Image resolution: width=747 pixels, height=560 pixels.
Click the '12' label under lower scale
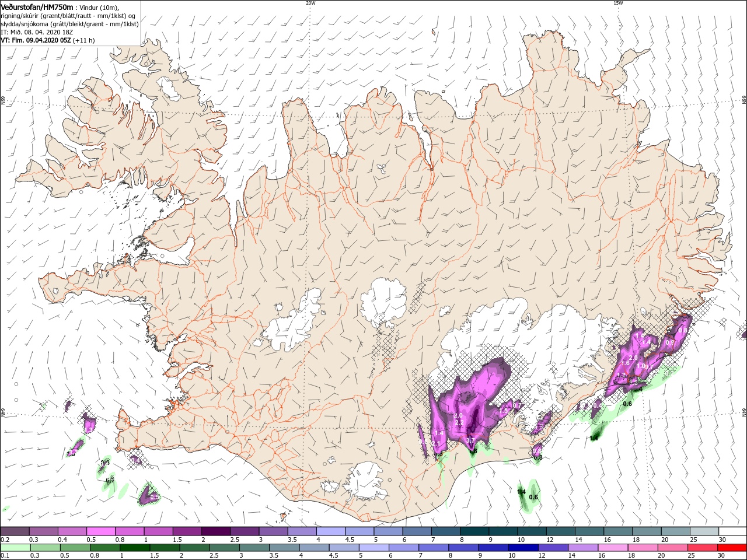pos(542,556)
